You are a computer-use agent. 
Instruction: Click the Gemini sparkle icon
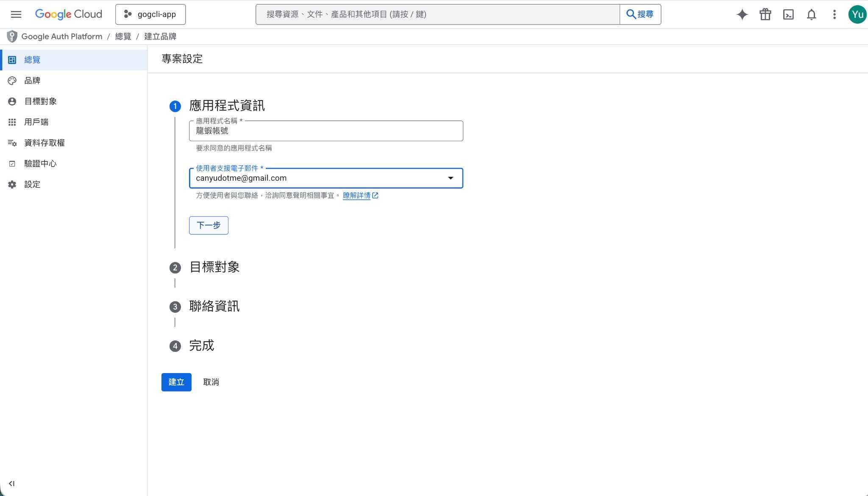[x=742, y=14]
